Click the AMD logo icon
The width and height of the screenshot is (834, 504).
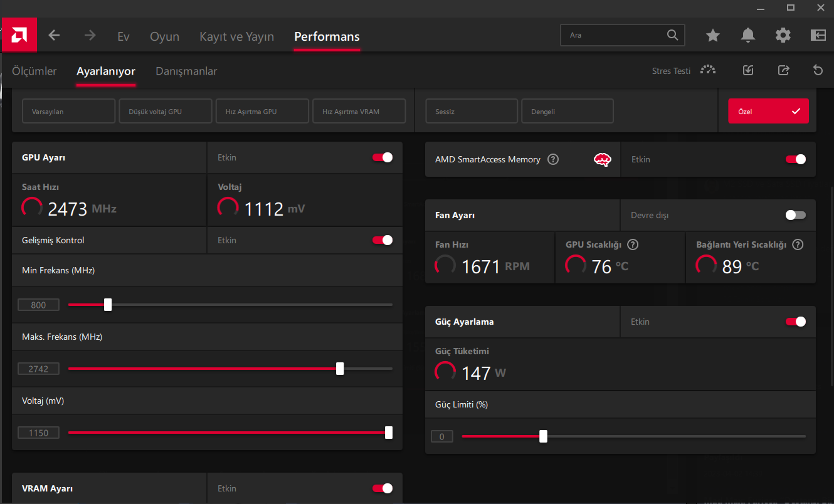[x=19, y=34]
